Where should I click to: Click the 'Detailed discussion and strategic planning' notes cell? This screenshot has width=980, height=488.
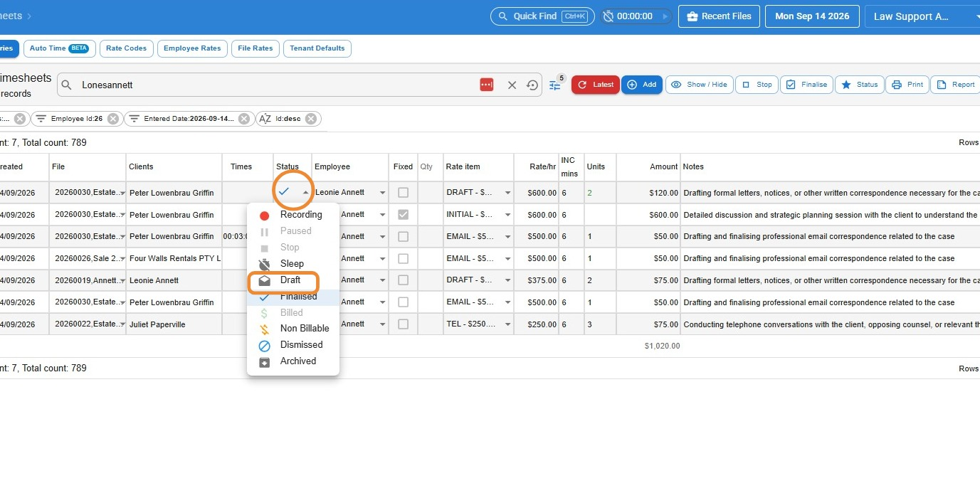click(830, 214)
